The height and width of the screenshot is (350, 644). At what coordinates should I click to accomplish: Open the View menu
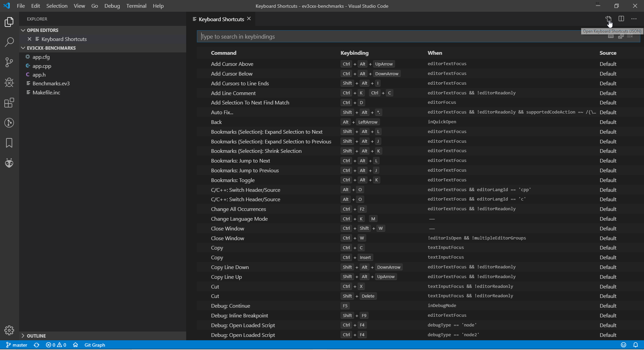tap(79, 6)
